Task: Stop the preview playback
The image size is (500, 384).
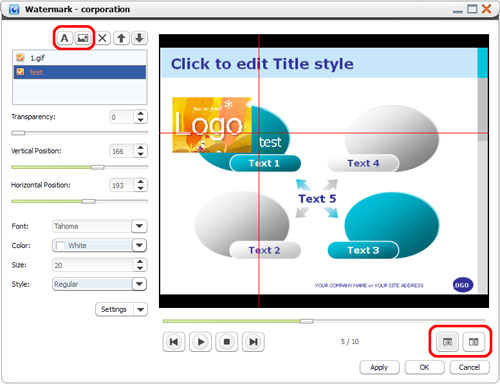Action: tap(227, 342)
